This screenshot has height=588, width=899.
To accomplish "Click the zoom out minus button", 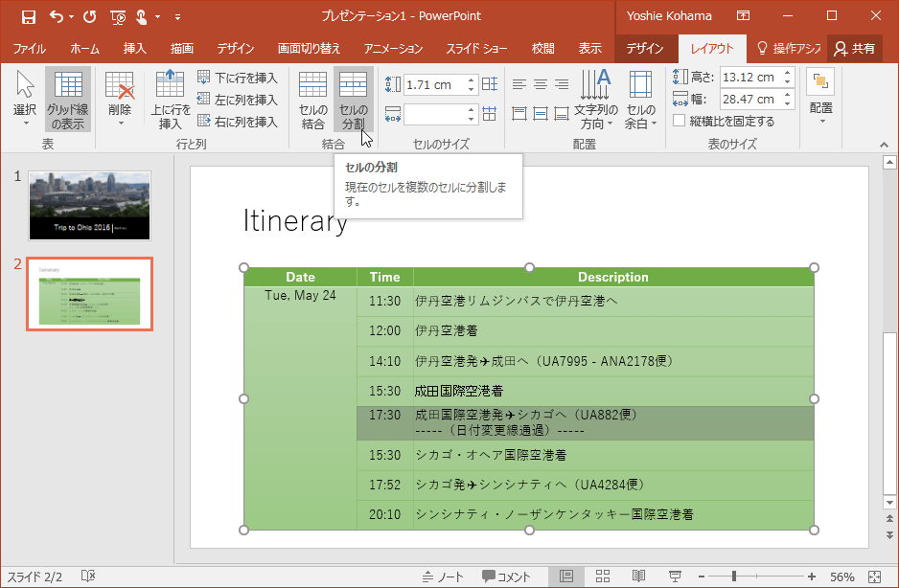I will click(702, 577).
